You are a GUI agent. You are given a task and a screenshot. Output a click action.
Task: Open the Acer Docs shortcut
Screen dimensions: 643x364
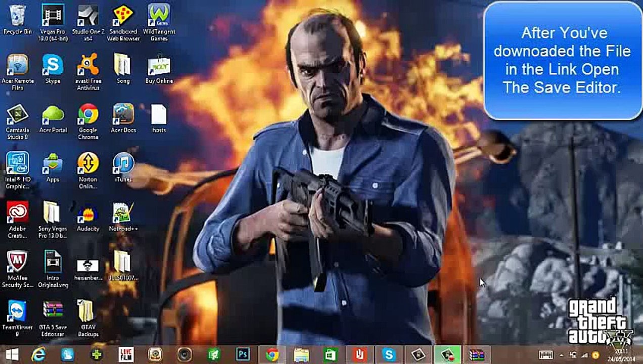123,118
